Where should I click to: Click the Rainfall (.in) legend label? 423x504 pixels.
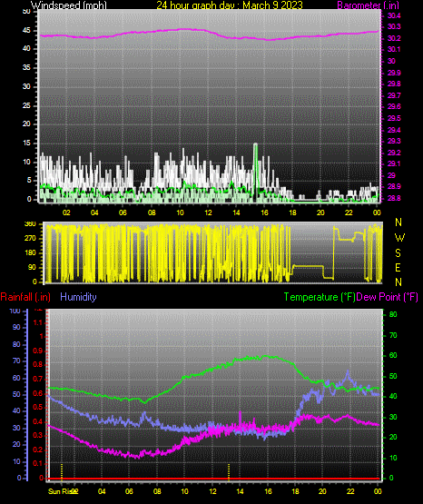(25, 297)
